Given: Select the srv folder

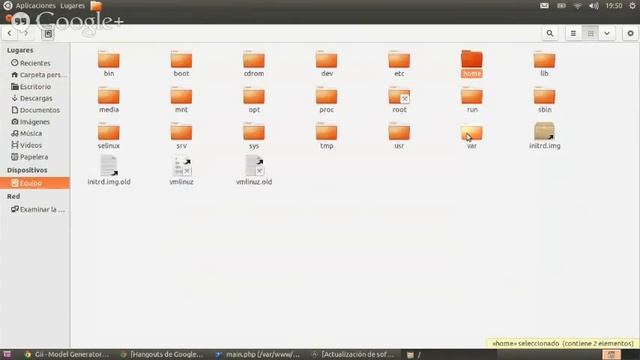Looking at the screenshot, I should pyautogui.click(x=181, y=136).
